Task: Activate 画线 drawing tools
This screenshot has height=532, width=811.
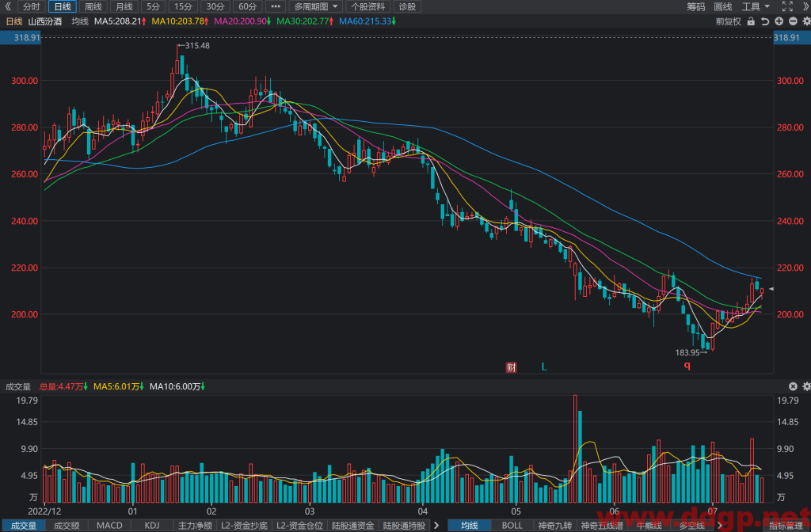Action: coord(722,6)
